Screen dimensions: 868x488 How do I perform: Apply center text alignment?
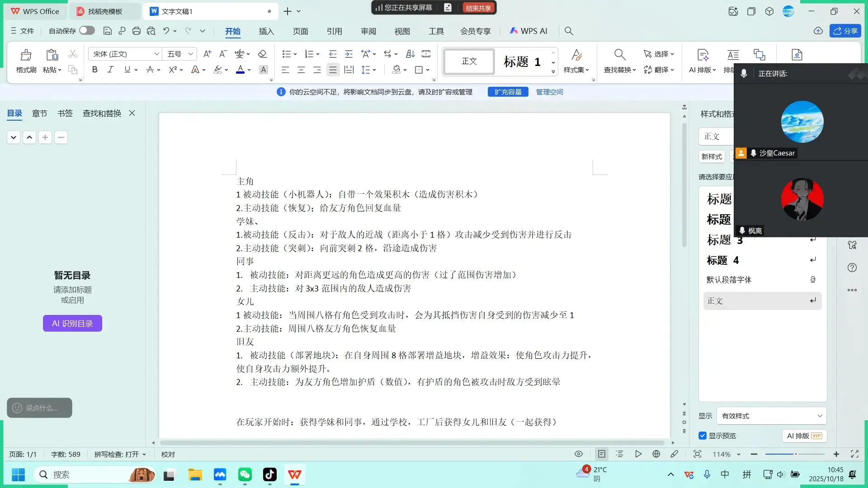point(301,70)
